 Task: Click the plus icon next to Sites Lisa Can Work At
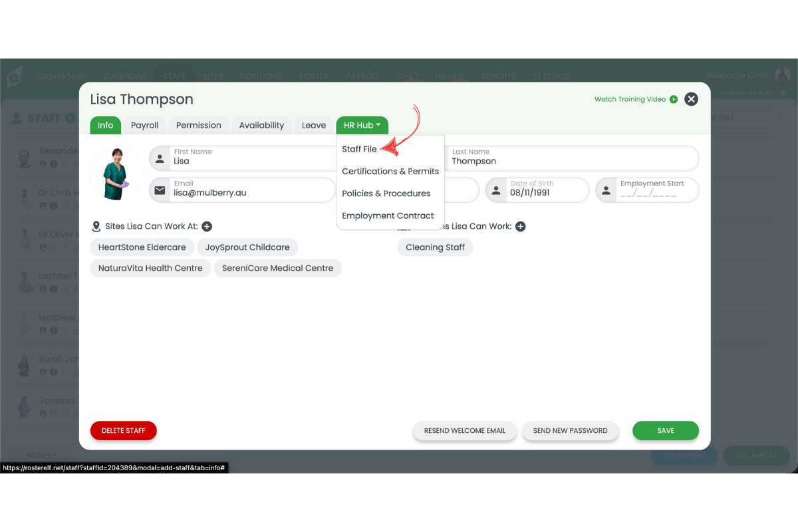[207, 226]
